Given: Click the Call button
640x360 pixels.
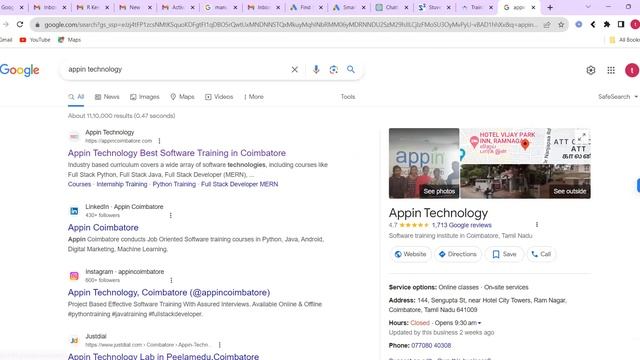Looking at the screenshot, I should (x=541, y=254).
